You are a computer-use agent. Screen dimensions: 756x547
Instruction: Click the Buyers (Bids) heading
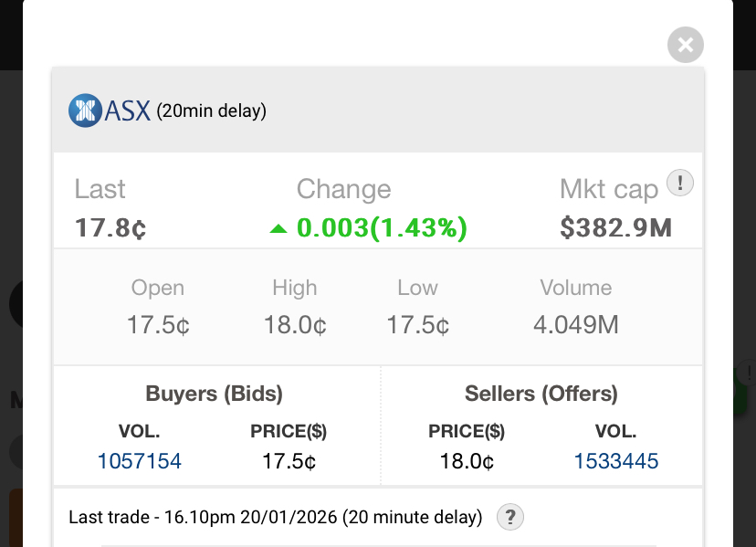point(215,394)
